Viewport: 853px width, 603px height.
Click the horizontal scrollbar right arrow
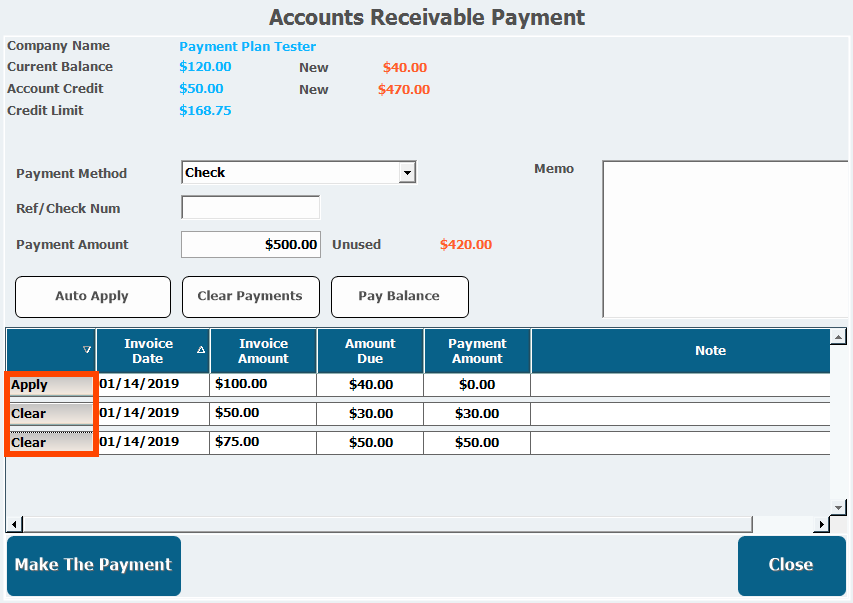coord(823,524)
